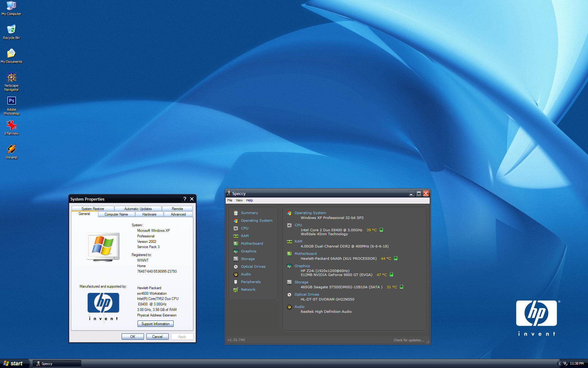Image resolution: width=588 pixels, height=368 pixels.
Task: Cancel the System Properties dialog
Action: [157, 337]
